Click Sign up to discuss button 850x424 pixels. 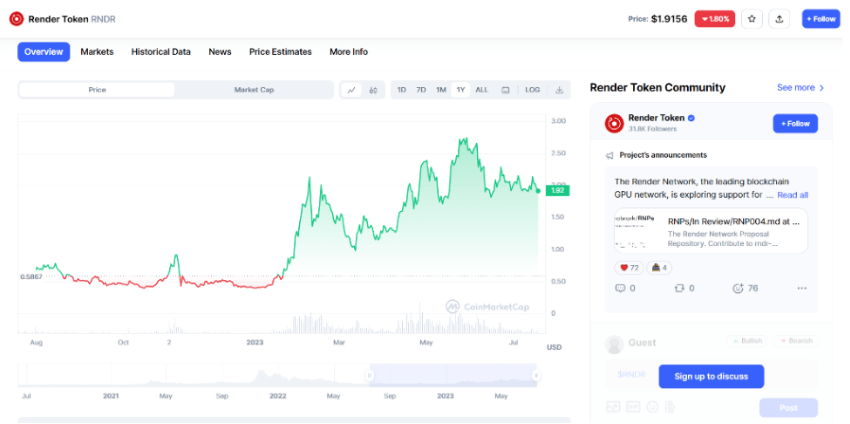pos(711,376)
